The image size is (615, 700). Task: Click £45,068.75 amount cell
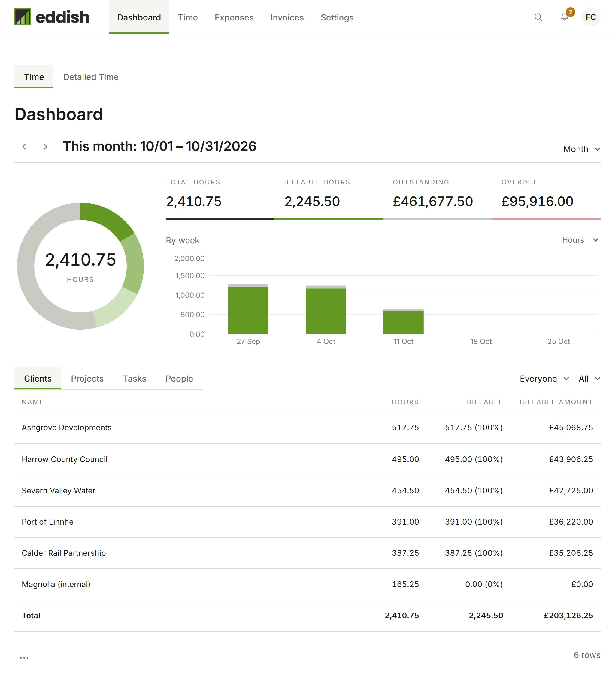[571, 428]
